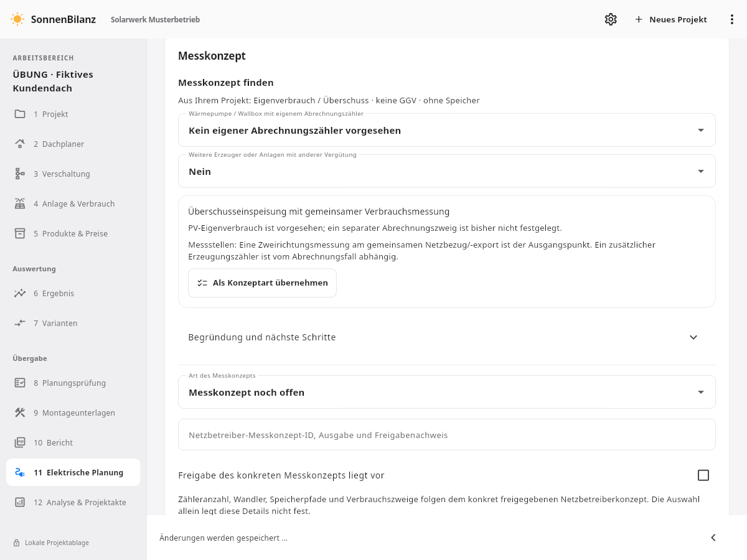The width and height of the screenshot is (747, 560).
Task: Click the tools icon beside Montageunterlagen
Action: click(x=20, y=413)
